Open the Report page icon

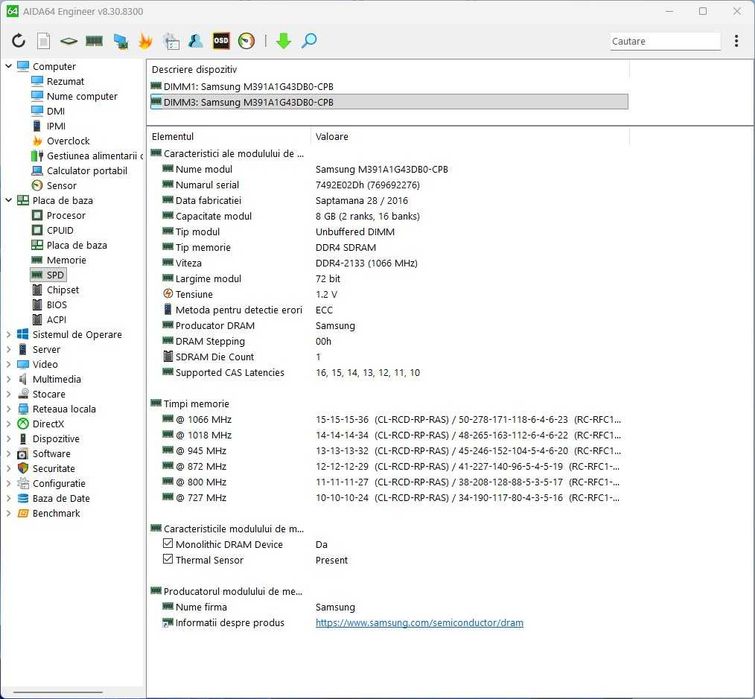pos(43,41)
